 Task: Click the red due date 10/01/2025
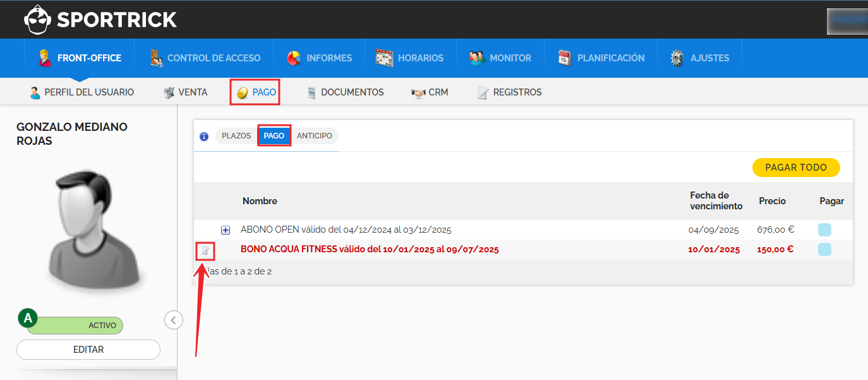[714, 250]
